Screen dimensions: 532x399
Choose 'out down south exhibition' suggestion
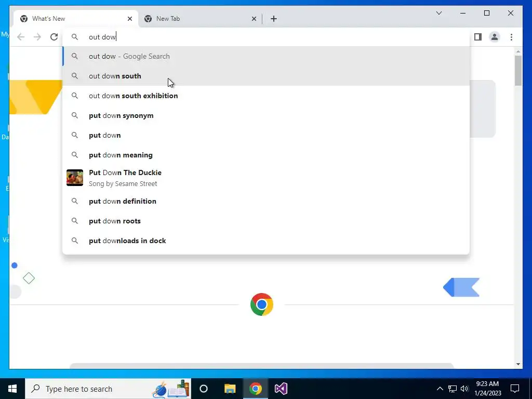(267, 96)
